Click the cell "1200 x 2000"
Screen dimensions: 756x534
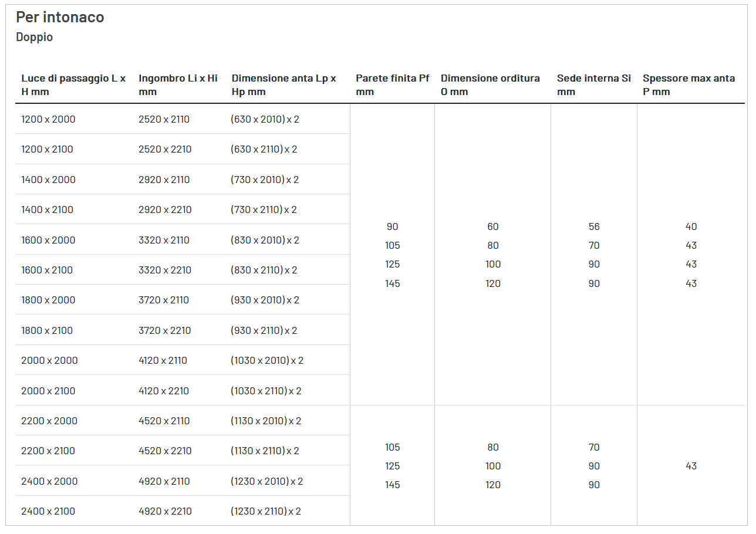coord(49,119)
